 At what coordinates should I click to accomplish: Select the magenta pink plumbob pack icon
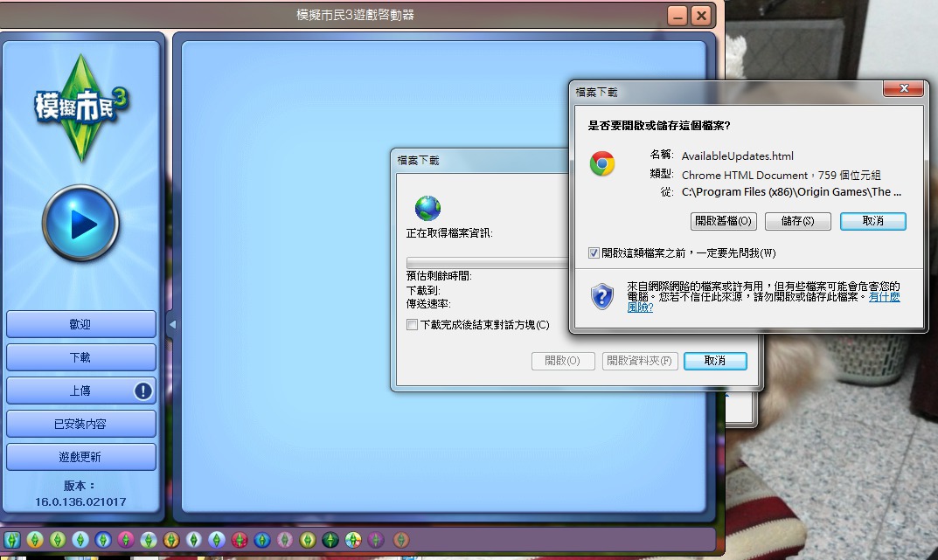[x=126, y=540]
